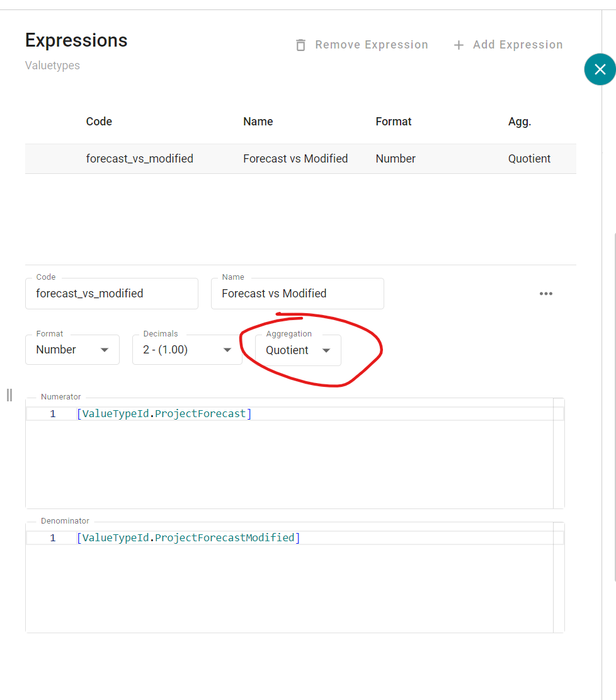Expand the Decimals dropdown
Screen dimensions: 616x700
point(186,350)
